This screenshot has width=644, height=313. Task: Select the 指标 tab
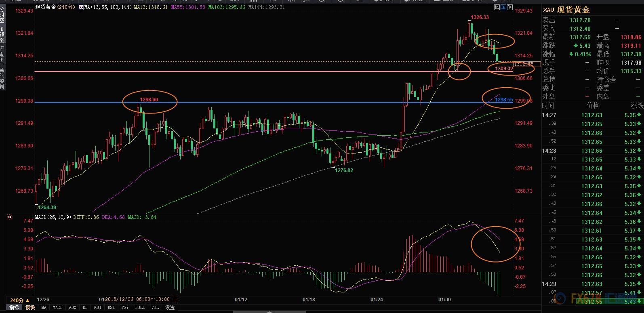(14, 308)
